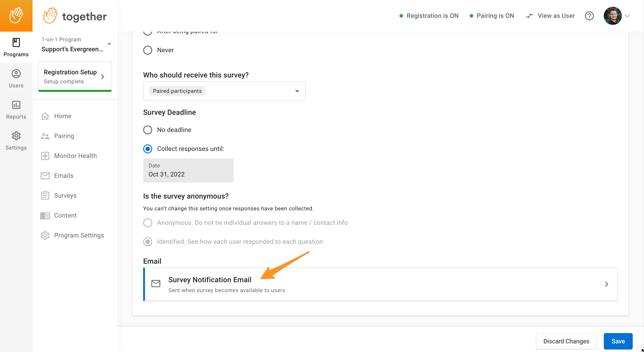Select the No deadline radio option

point(147,130)
